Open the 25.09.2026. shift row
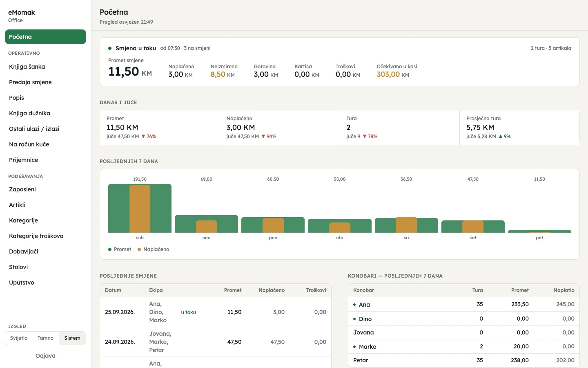Screen dimensions: 588x368 click(x=216, y=312)
